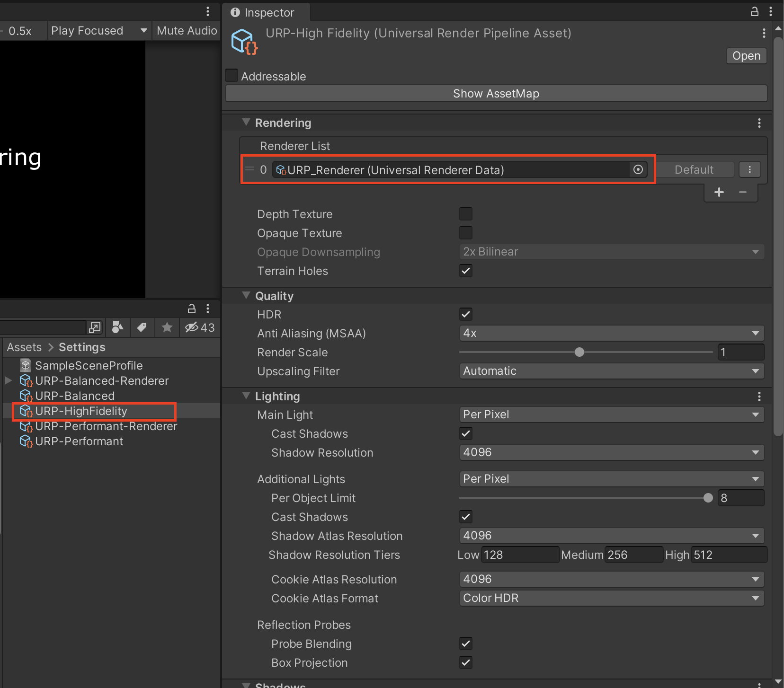Image resolution: width=784 pixels, height=688 pixels.
Task: Collapse the Rendering section
Action: point(246,122)
